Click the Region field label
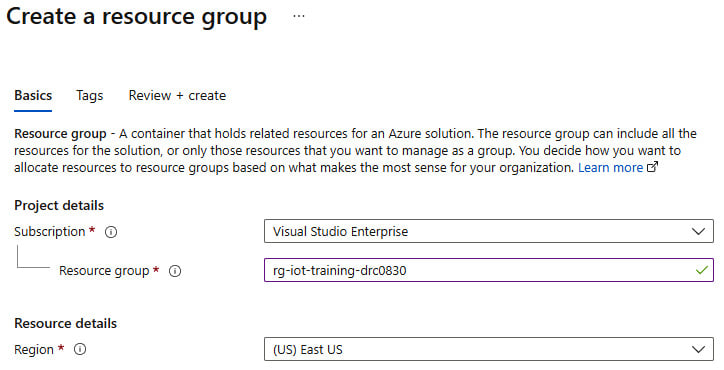Screen dimensions: 724x370 point(34,350)
